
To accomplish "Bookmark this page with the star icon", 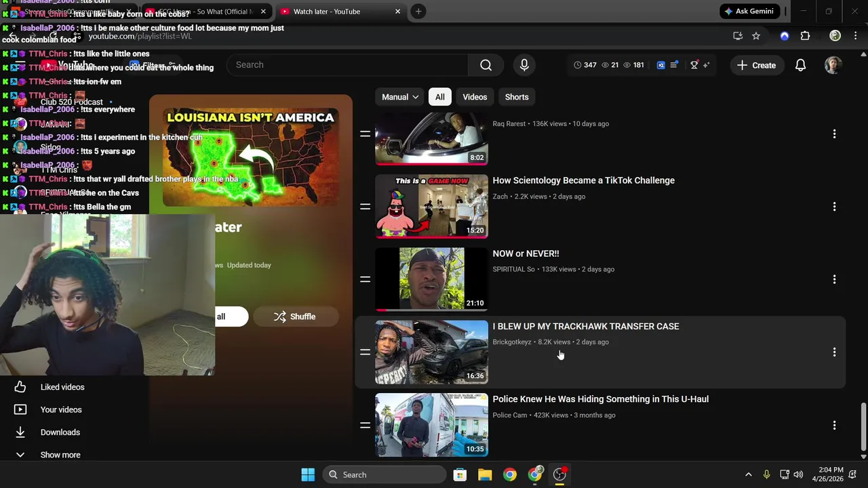I will 756,36.
